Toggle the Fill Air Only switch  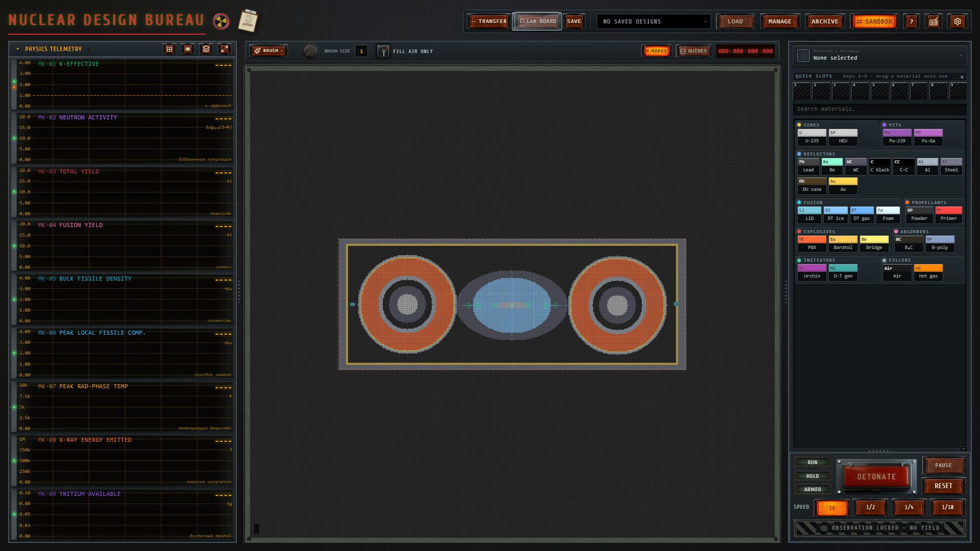pos(383,51)
